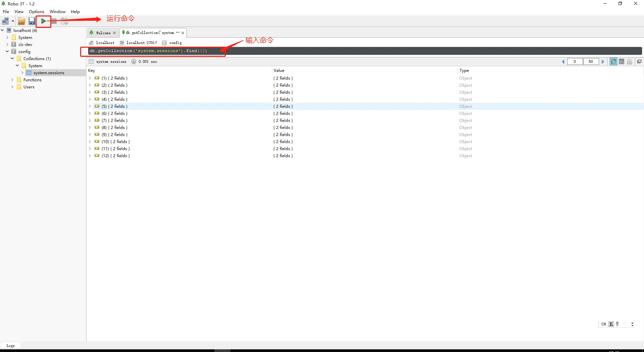Image resolution: width=644 pixels, height=352 pixels.
Task: Collapse the System folder under Collections
Action: 17,65
